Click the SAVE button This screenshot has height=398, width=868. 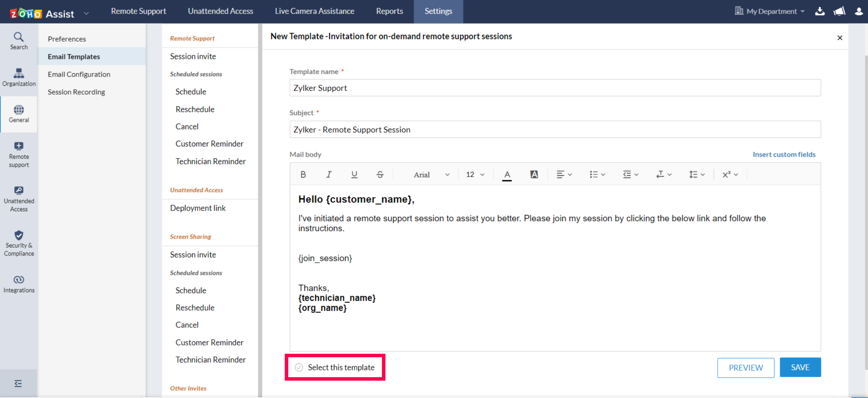click(x=800, y=367)
